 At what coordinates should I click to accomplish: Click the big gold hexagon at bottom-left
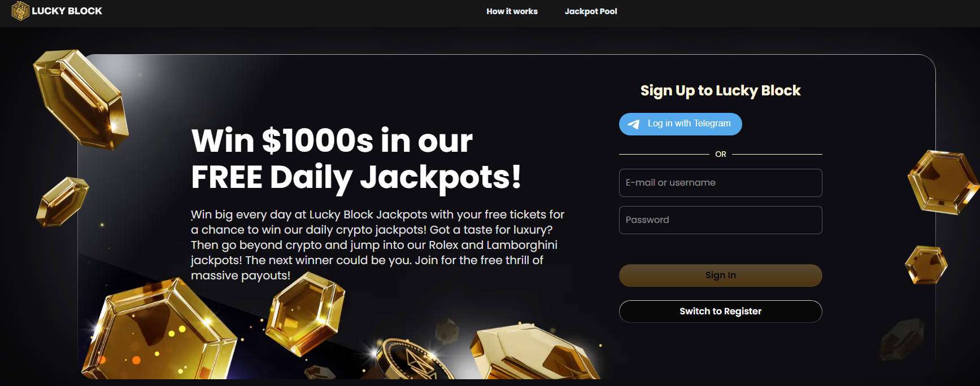click(158, 333)
